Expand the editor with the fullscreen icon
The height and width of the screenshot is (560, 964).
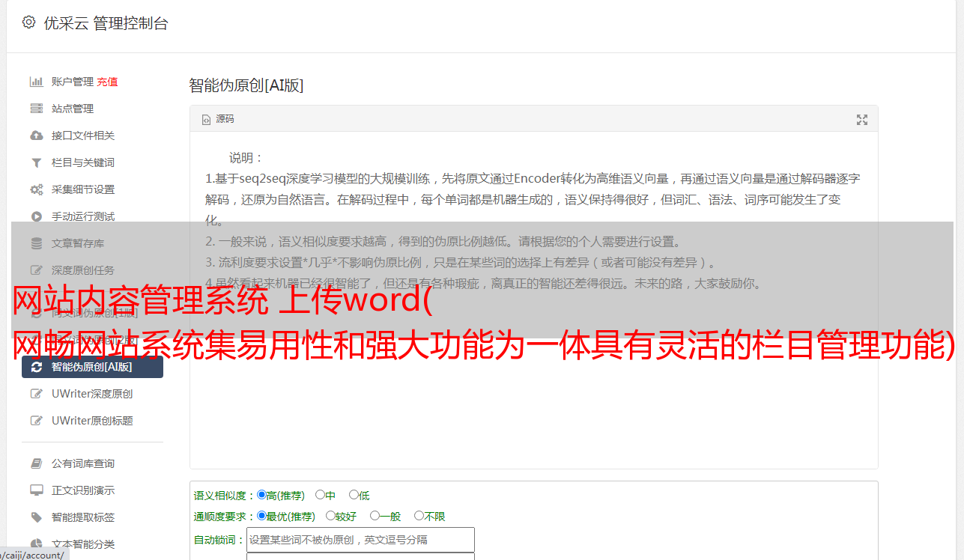point(862,120)
